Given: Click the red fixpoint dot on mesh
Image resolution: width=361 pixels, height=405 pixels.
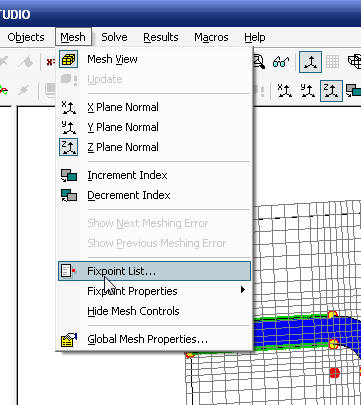Looking at the screenshot, I should (x=334, y=372).
